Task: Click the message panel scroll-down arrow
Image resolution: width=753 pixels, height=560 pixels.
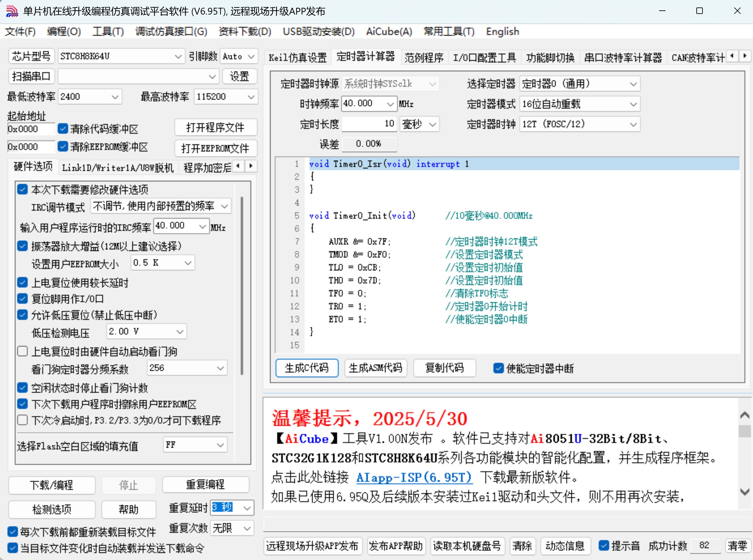Action: coord(745,491)
